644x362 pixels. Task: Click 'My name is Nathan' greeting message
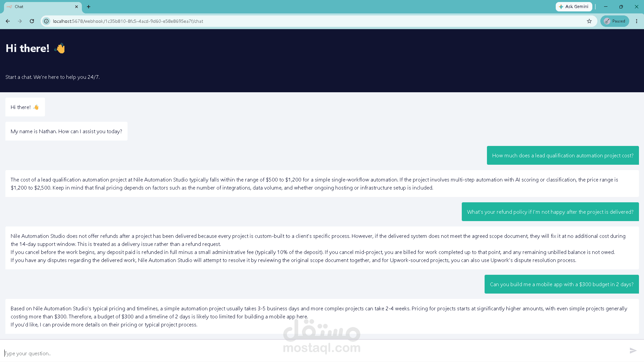66,131
